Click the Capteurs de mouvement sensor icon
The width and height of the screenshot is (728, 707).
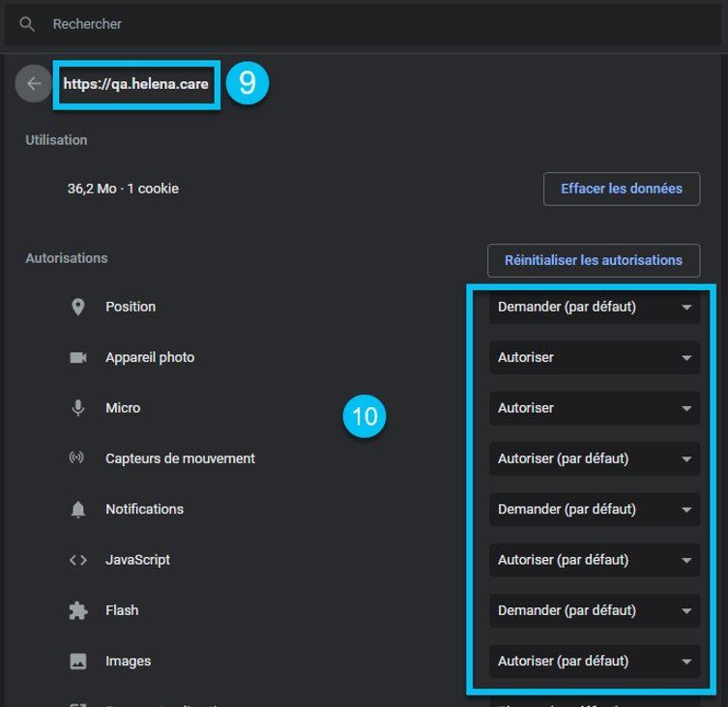point(76,457)
